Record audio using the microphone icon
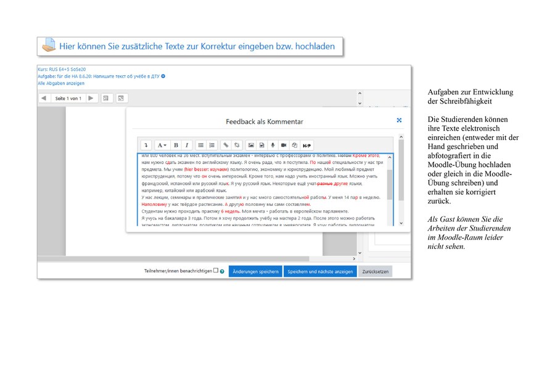Screen dimensions: 555x392 click(x=273, y=145)
